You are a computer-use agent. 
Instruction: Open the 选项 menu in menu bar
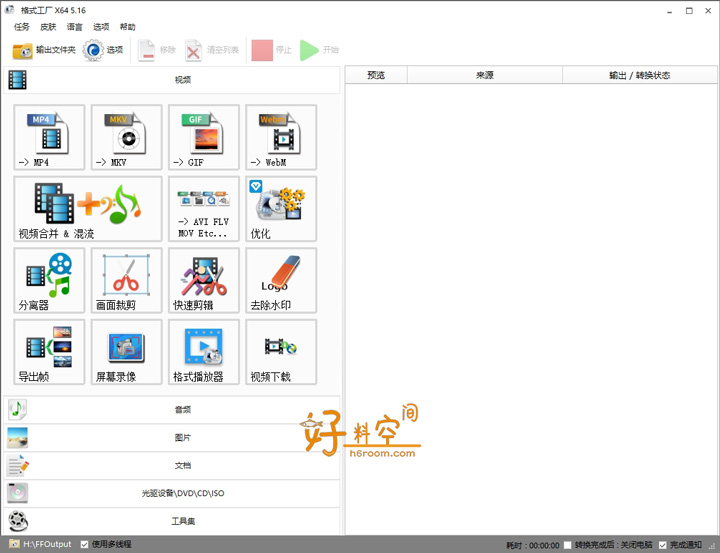tap(101, 27)
